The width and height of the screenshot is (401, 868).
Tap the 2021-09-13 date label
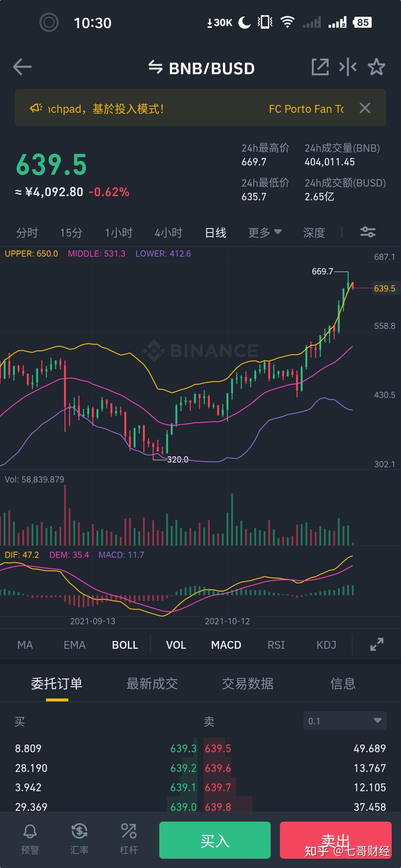tap(93, 621)
